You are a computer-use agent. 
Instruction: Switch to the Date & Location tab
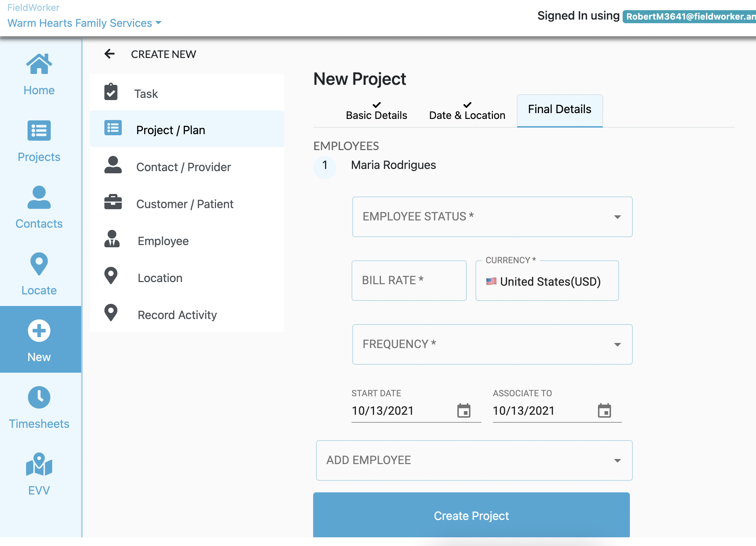pyautogui.click(x=467, y=112)
